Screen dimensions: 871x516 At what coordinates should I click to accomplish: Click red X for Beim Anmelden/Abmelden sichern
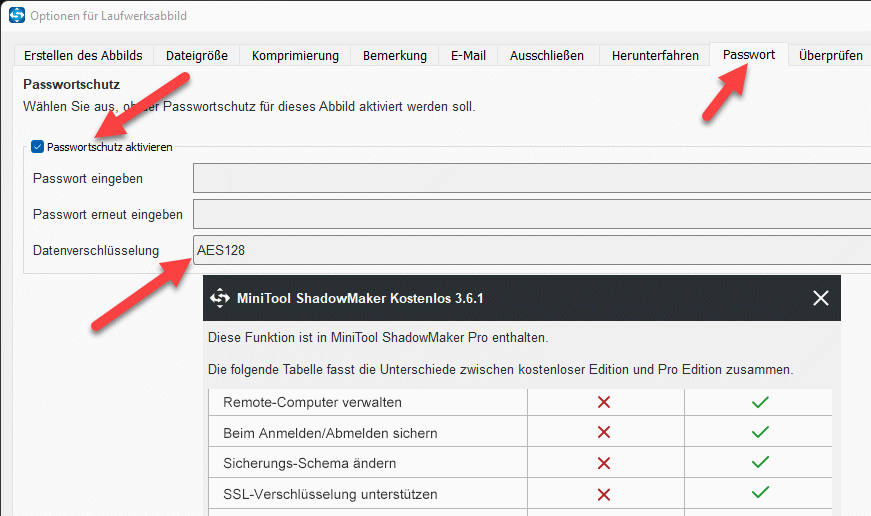pos(604,433)
